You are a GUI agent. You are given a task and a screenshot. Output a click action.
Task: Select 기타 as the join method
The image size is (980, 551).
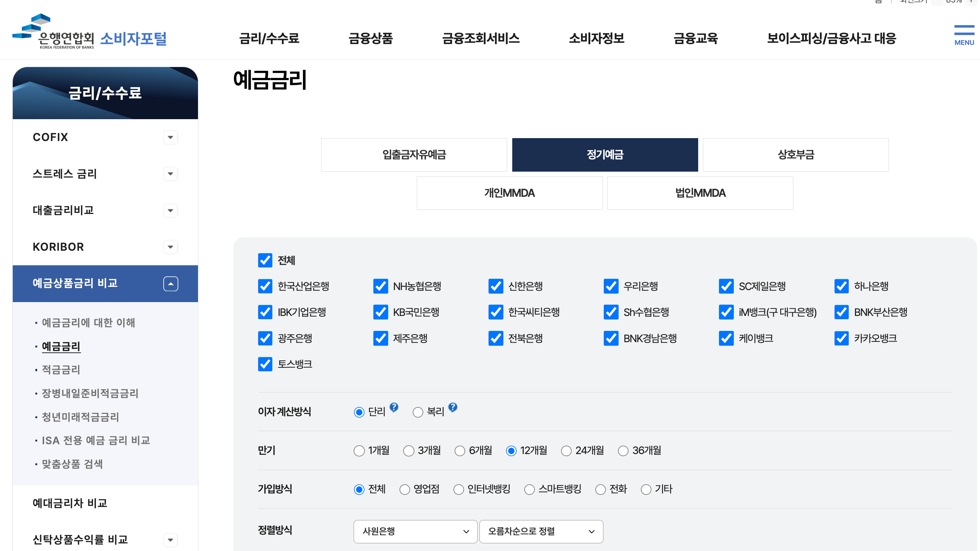click(x=646, y=489)
